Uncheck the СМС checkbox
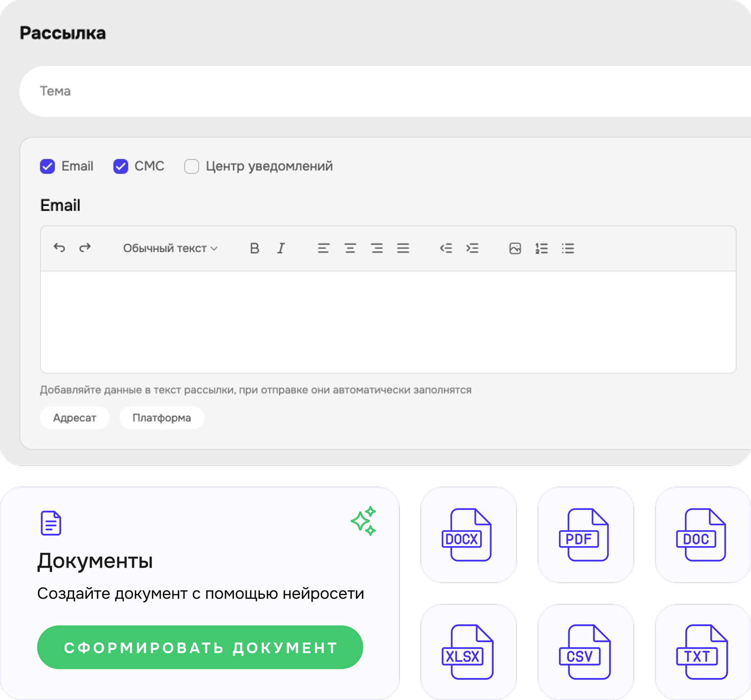This screenshot has height=700, width=751. tap(121, 166)
